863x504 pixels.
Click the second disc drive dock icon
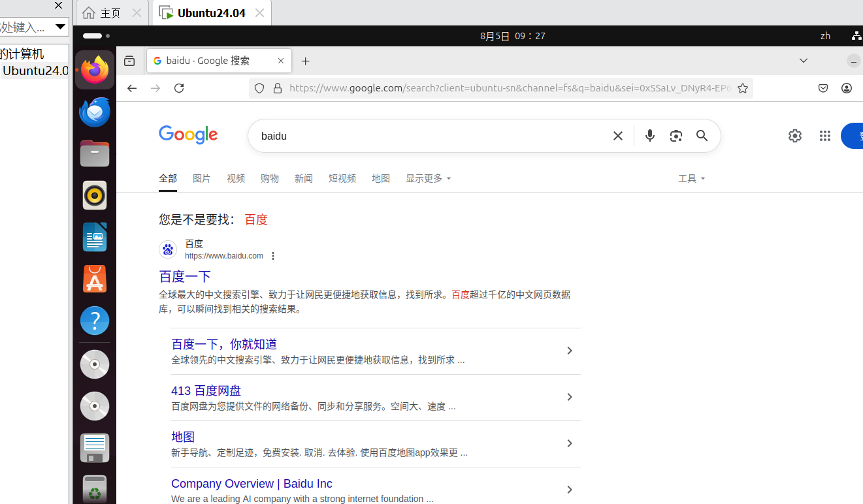95,406
